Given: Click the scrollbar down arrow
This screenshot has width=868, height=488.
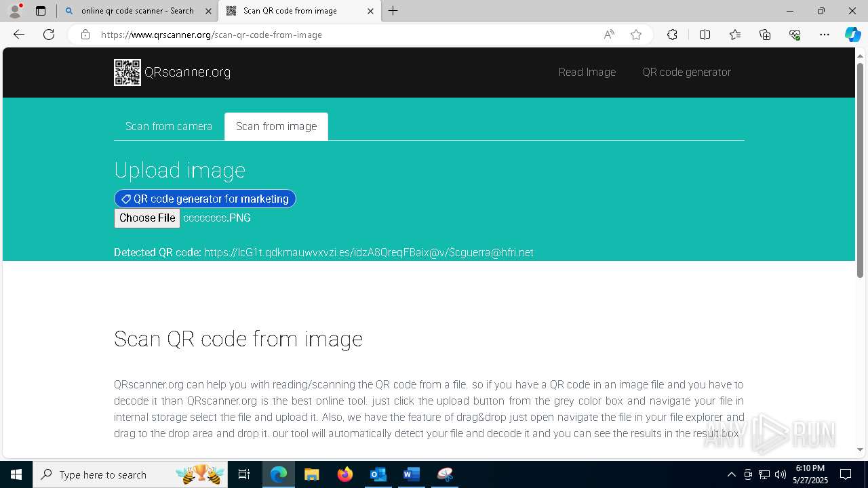Looking at the screenshot, I should [860, 449].
